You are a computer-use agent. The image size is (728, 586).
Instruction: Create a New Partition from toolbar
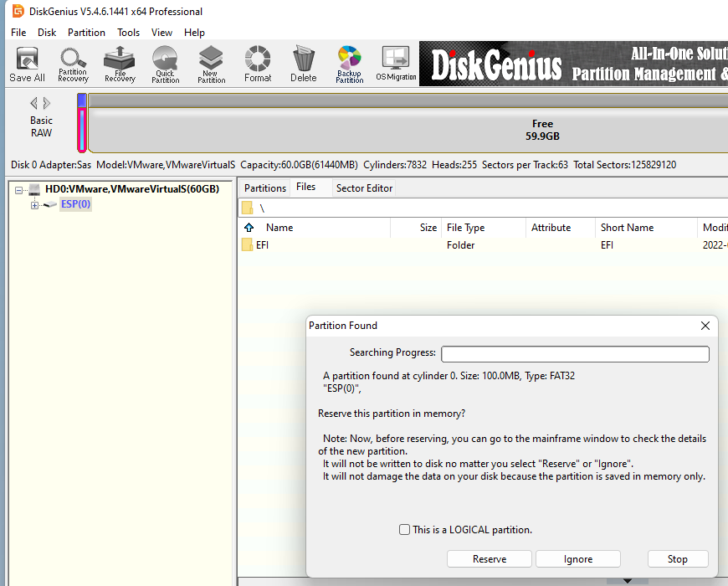tap(211, 64)
